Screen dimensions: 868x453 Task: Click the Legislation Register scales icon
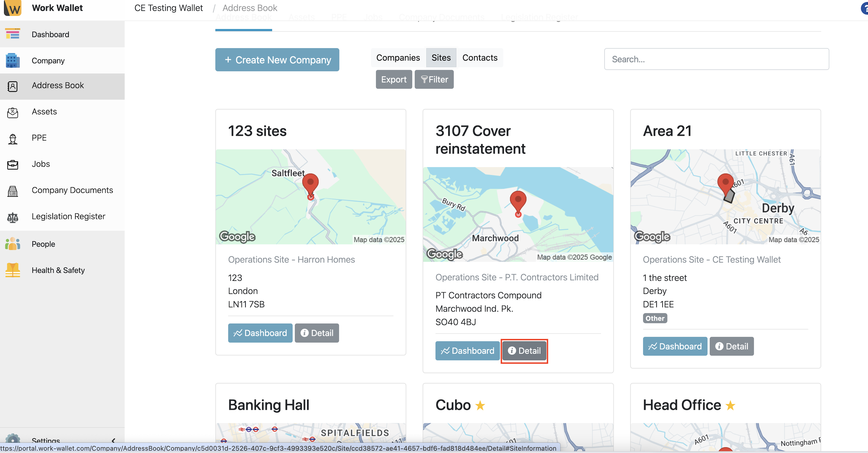tap(12, 217)
